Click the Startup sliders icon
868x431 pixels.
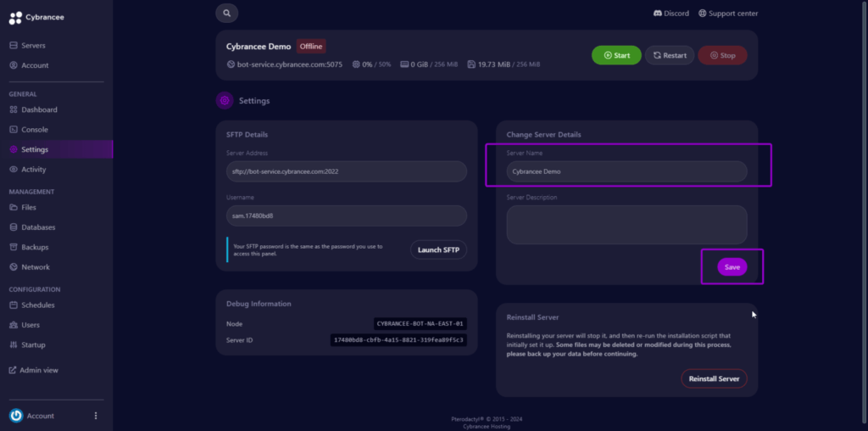point(14,345)
